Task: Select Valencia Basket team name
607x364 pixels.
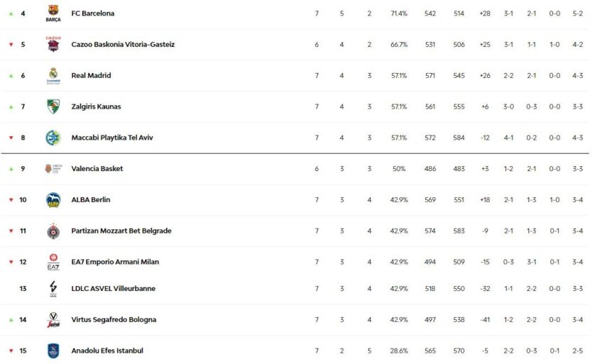Action: (x=97, y=169)
